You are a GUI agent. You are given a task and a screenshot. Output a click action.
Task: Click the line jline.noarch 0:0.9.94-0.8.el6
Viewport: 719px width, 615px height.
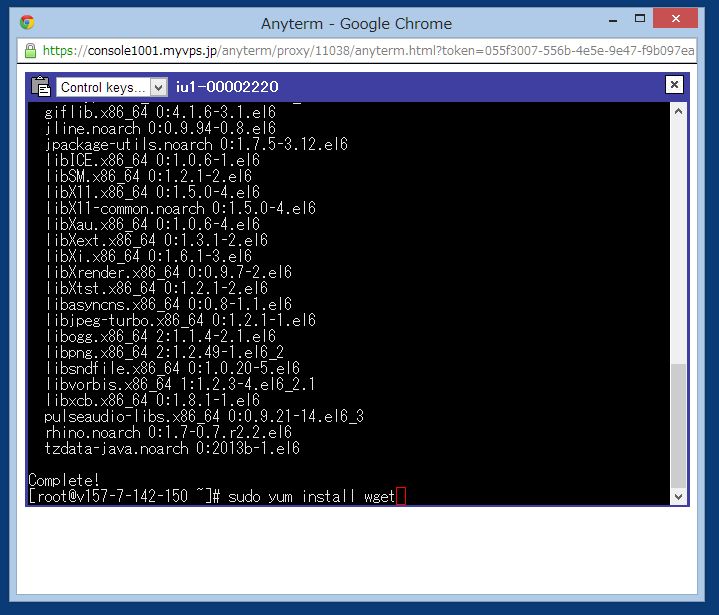pos(160,128)
